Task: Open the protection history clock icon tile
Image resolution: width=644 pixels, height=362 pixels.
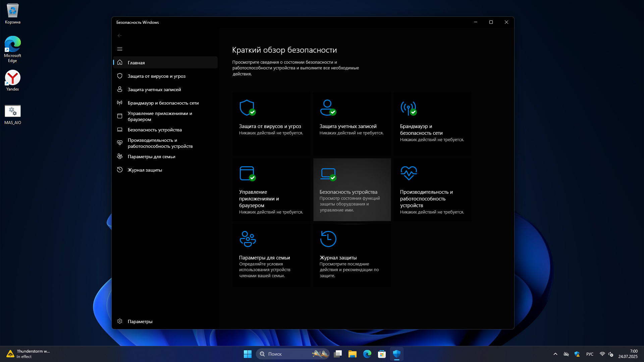Action: [x=328, y=239]
